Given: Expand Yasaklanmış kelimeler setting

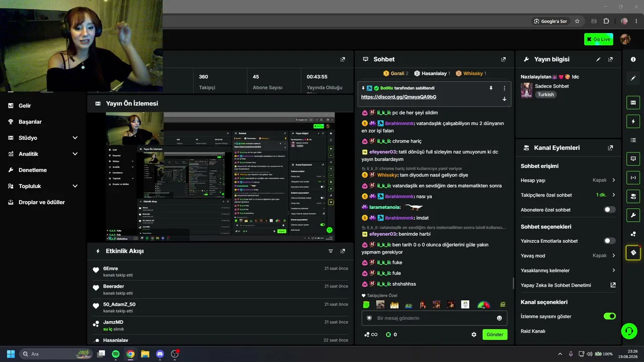Looking at the screenshot, I should point(568,270).
